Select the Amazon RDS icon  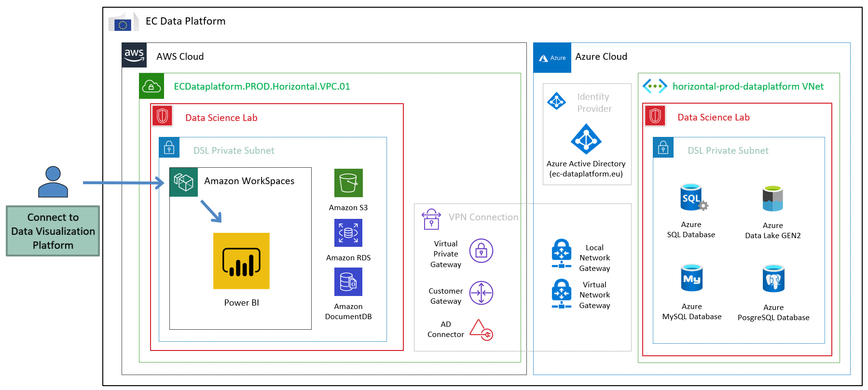point(348,233)
